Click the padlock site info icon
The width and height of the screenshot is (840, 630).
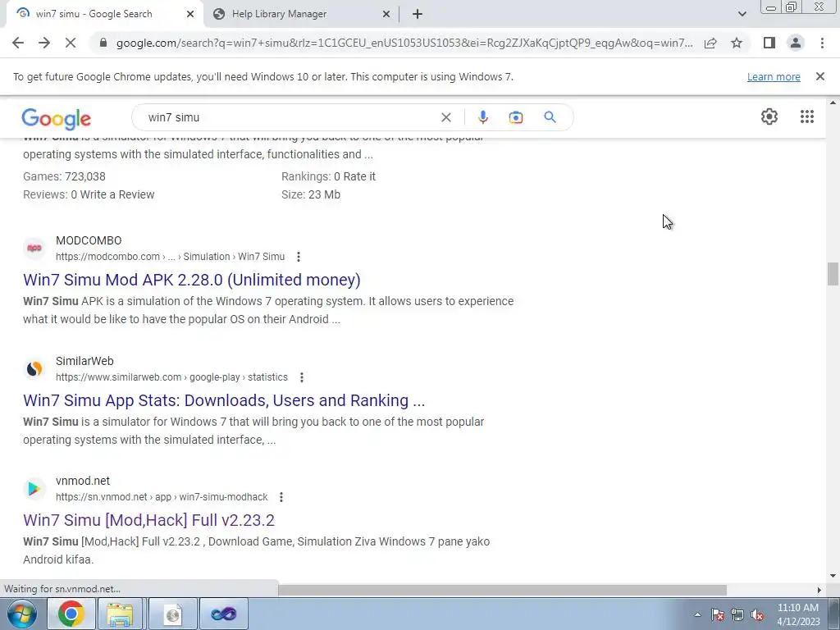pyautogui.click(x=103, y=43)
